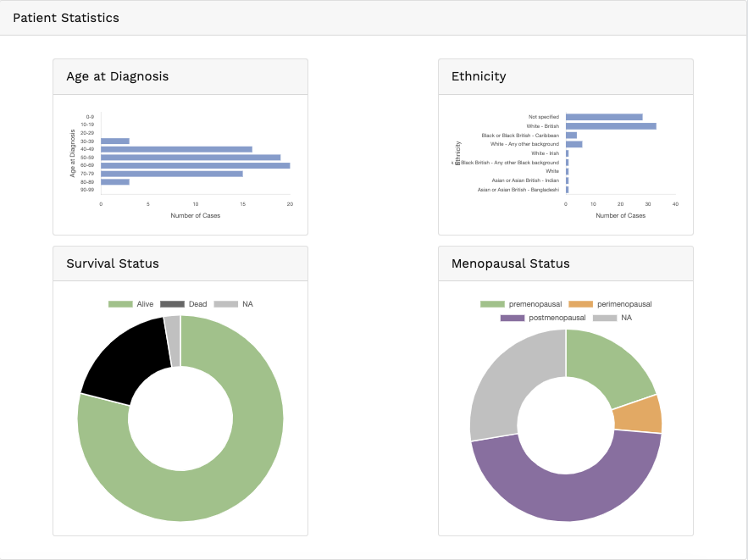Toggle the Alive legend item in Survival Status
Screen dimensions: 748x560
tap(131, 303)
